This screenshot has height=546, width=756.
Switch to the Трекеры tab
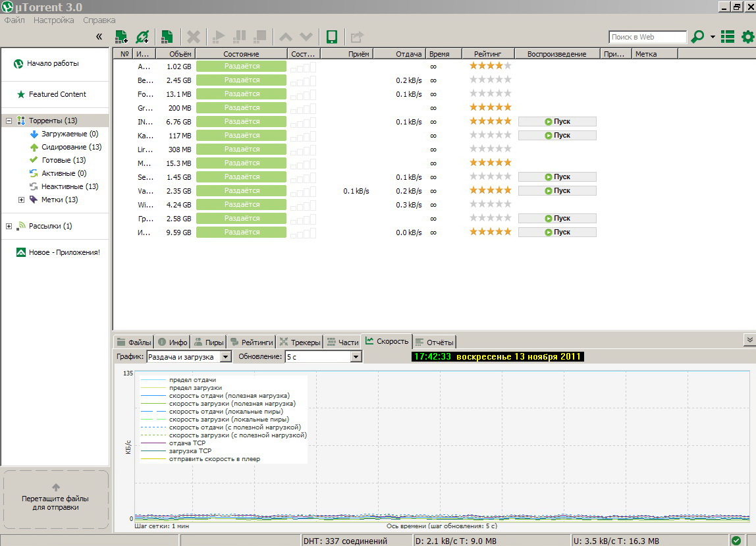(x=300, y=342)
